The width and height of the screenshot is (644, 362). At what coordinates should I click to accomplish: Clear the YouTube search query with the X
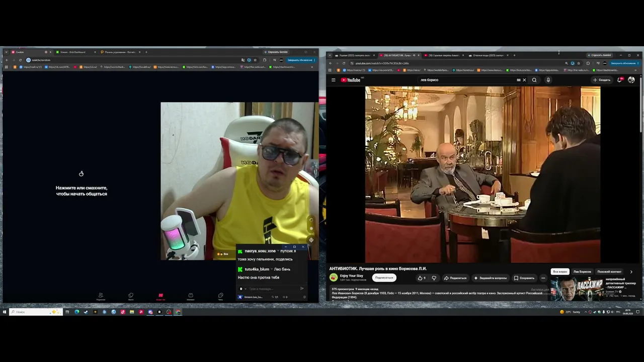(524, 80)
